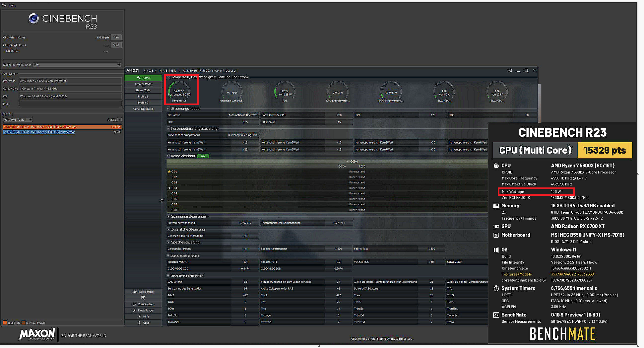
Task: Toggle Gleichzeitiges Multithreading AN value
Action: [x=245, y=236]
